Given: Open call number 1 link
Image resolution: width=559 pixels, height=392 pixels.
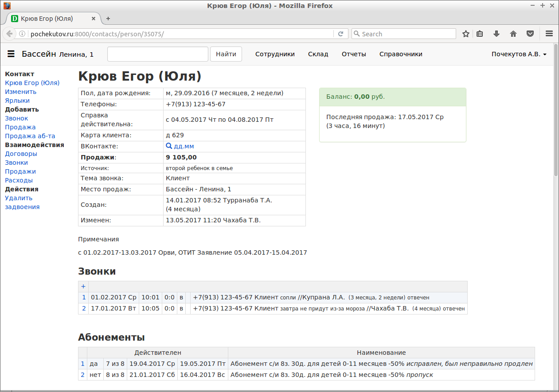Looking at the screenshot, I should [84, 297].
